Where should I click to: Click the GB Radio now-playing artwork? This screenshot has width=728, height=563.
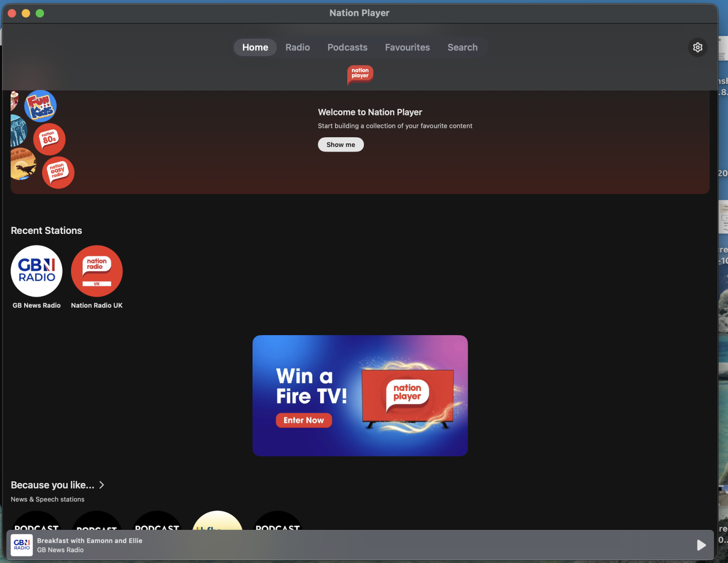pyautogui.click(x=22, y=545)
